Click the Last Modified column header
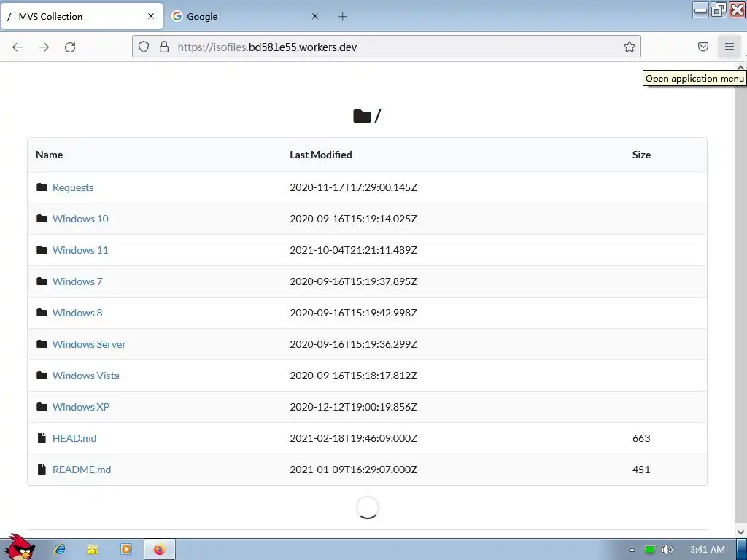 (321, 155)
